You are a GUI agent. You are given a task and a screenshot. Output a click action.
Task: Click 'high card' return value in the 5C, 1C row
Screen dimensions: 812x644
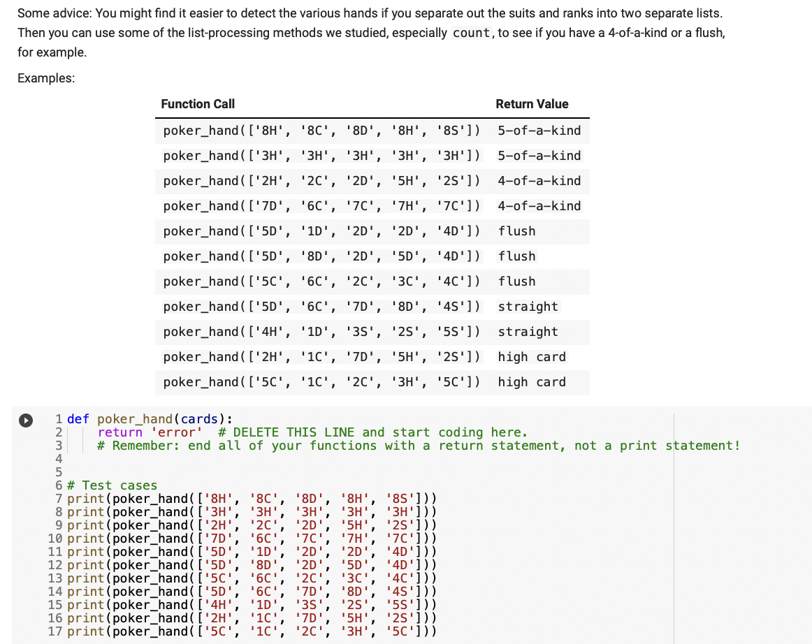532,382
